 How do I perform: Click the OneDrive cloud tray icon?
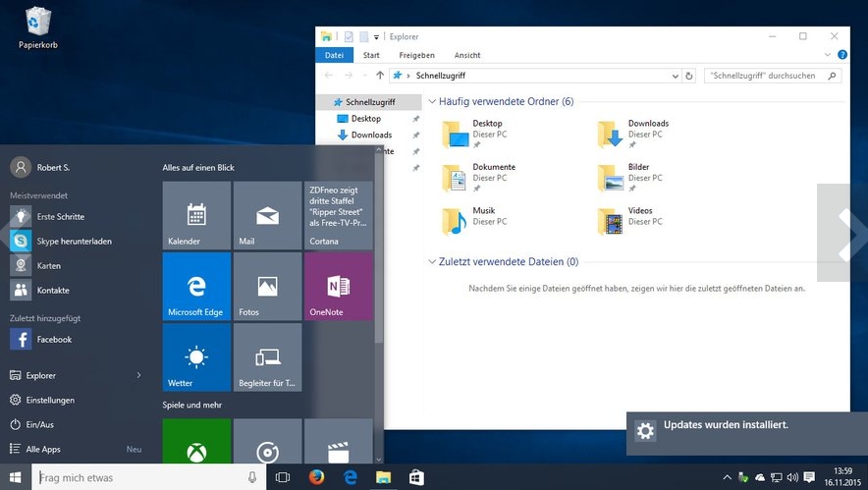(760, 477)
